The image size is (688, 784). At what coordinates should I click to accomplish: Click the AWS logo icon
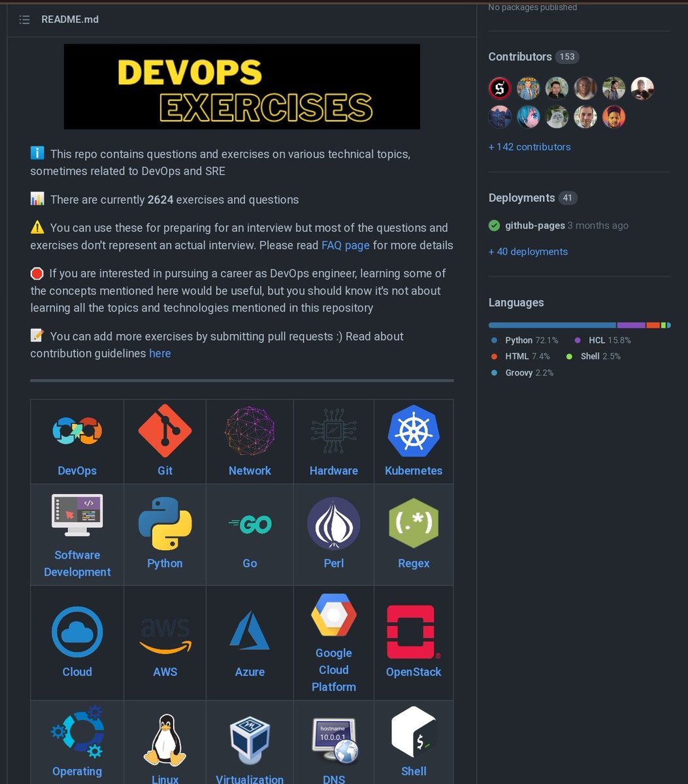(x=165, y=635)
